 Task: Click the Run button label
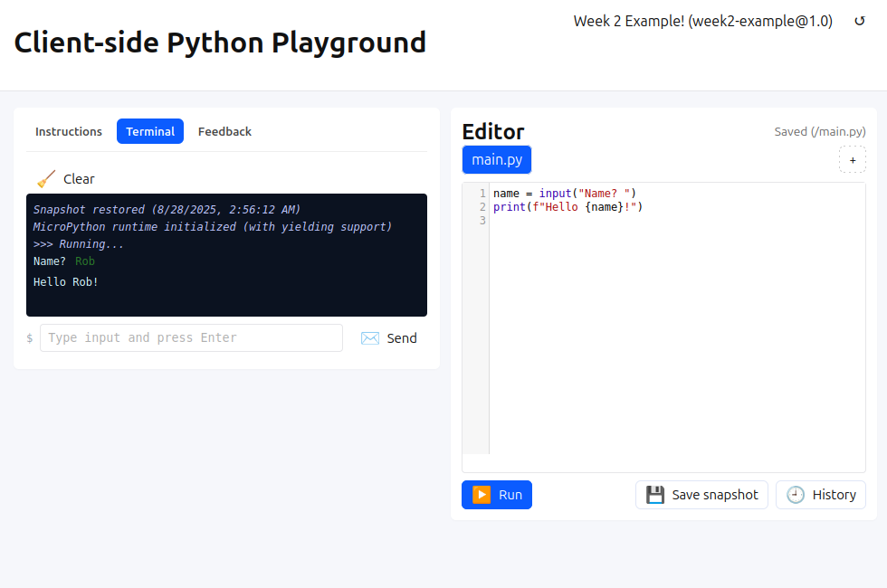click(510, 495)
